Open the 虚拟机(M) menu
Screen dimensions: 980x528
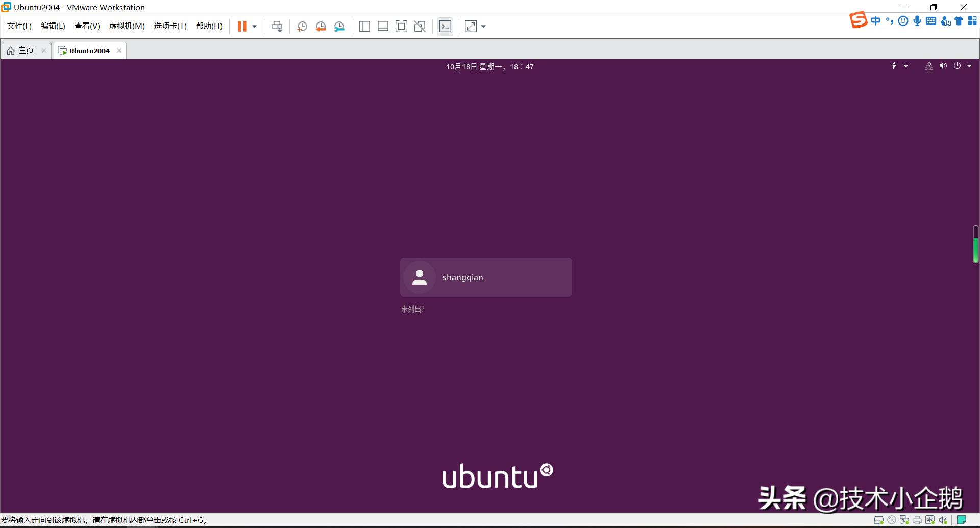click(127, 26)
